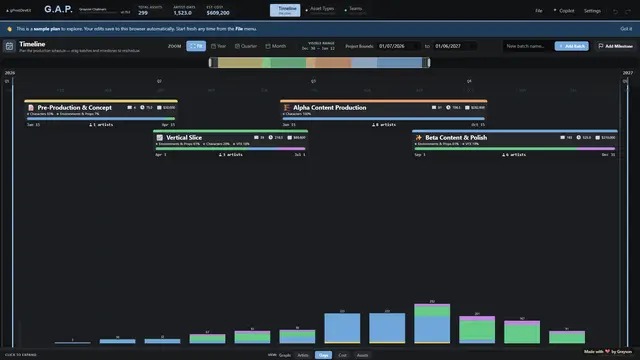Set graph view to Assets
This screenshot has height=360, width=640.
(x=362, y=355)
